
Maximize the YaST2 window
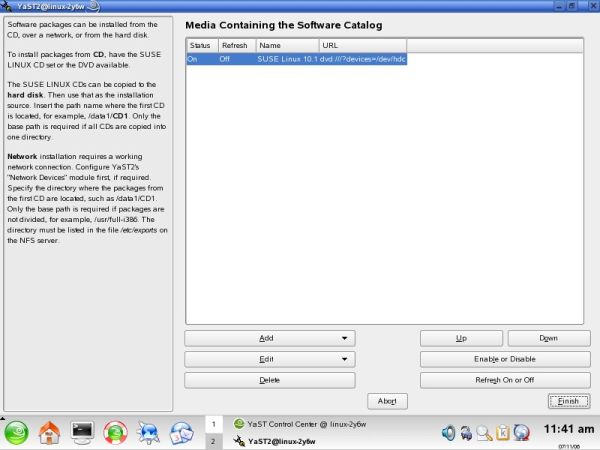[x=572, y=6]
